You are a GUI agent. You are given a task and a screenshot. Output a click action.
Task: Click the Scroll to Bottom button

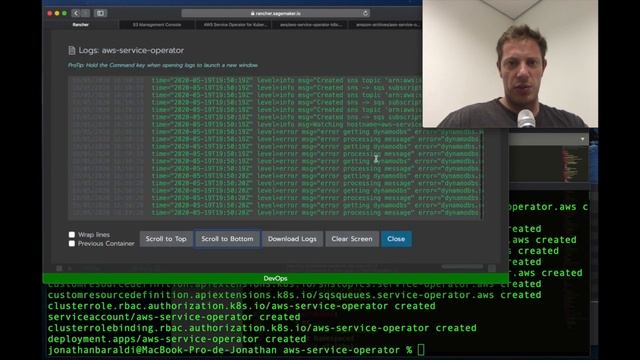(227, 239)
